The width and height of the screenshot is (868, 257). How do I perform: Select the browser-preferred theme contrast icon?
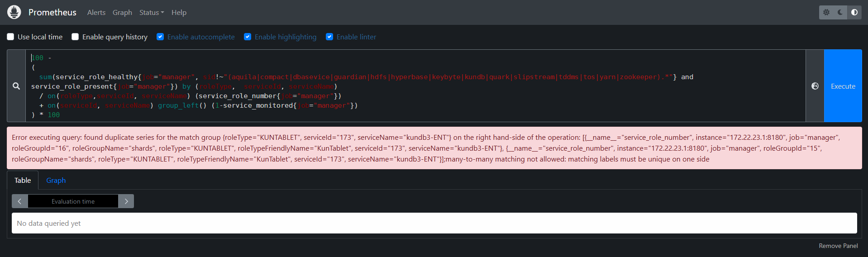tap(854, 12)
